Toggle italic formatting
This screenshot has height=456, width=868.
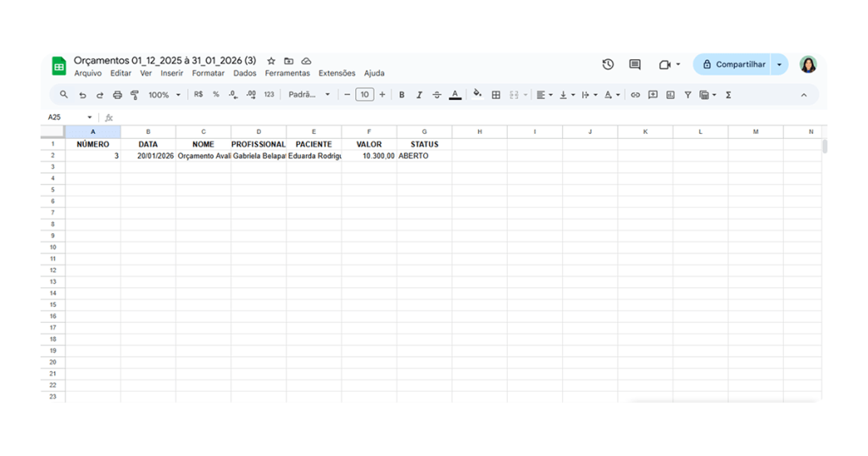419,95
